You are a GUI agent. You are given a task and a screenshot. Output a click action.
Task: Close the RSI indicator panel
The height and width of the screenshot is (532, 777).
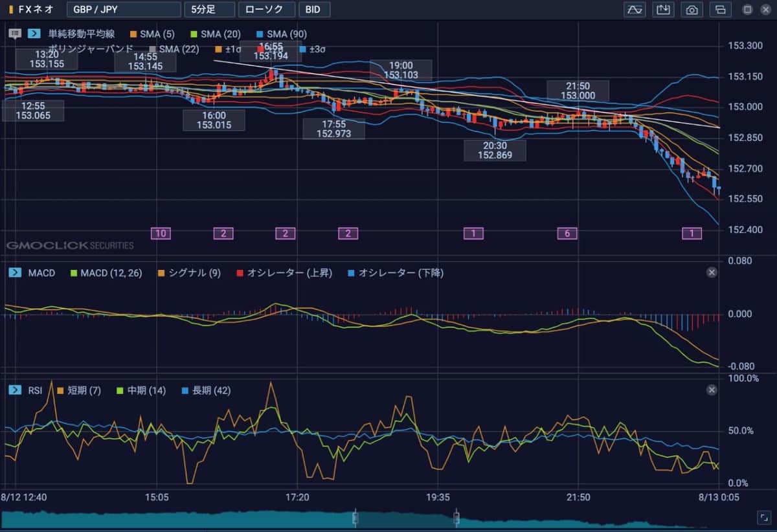[712, 390]
